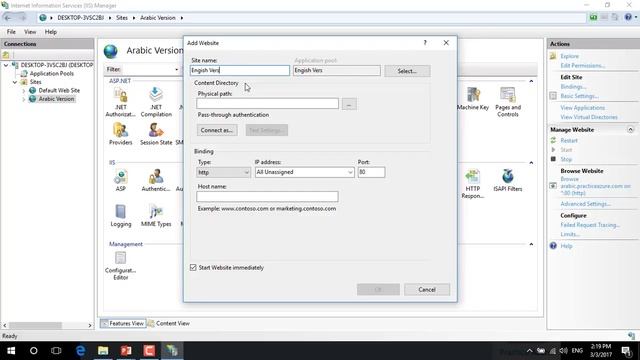This screenshot has height=360, width=640.
Task: Open the View menu
Action: click(30, 31)
